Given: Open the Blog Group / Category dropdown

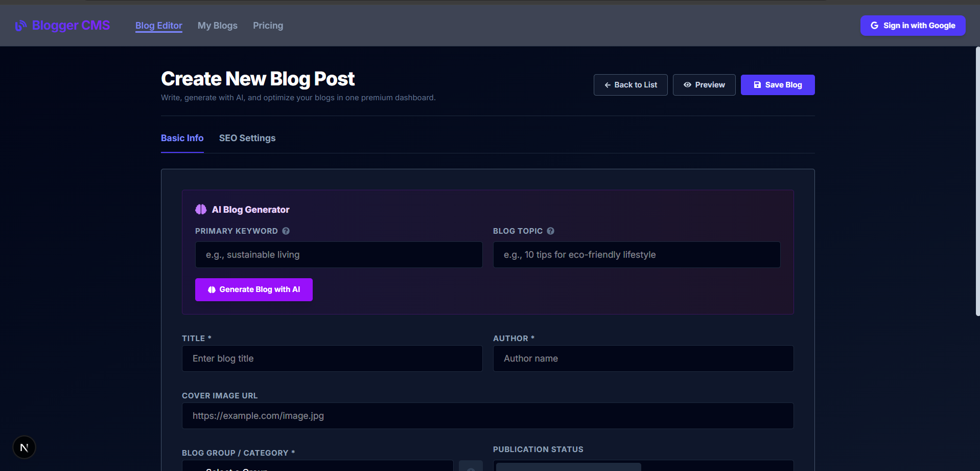Looking at the screenshot, I should [317, 466].
